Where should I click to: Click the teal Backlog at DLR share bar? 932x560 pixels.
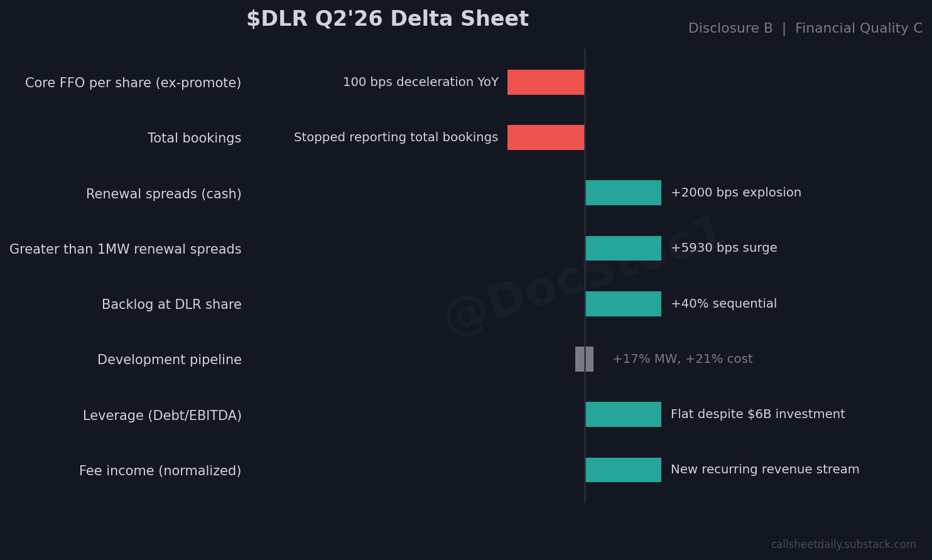[x=623, y=304]
